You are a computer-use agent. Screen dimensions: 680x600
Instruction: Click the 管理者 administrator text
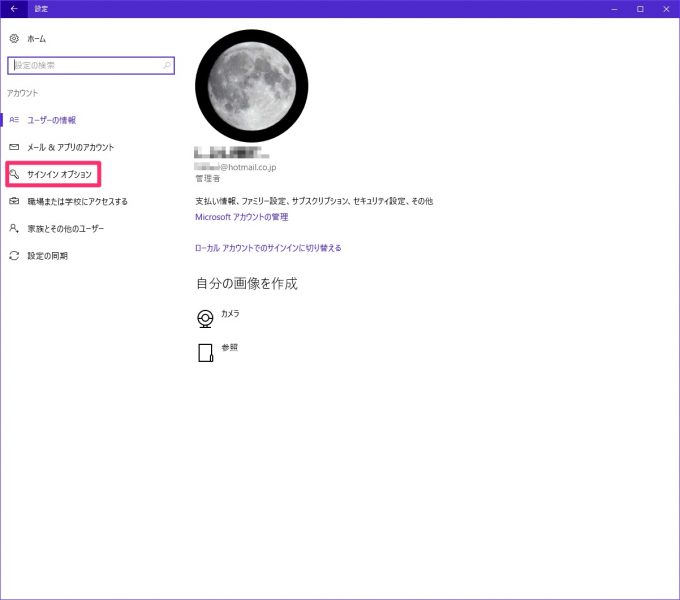208,179
